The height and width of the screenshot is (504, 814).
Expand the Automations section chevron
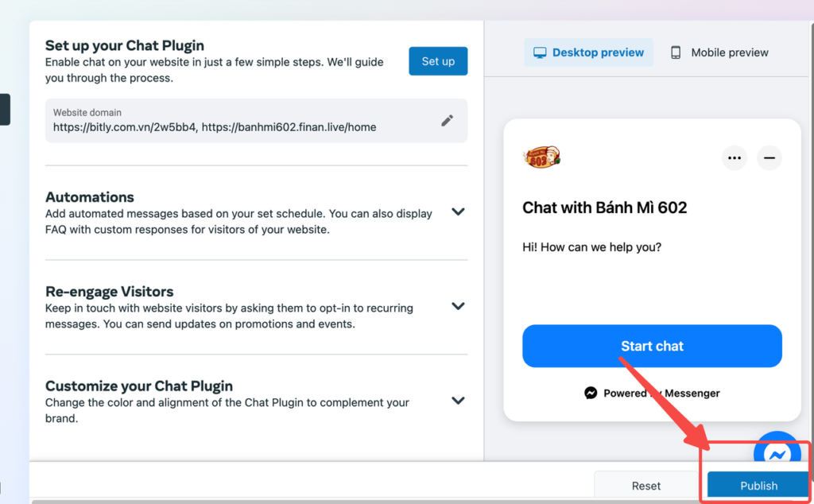coord(458,211)
